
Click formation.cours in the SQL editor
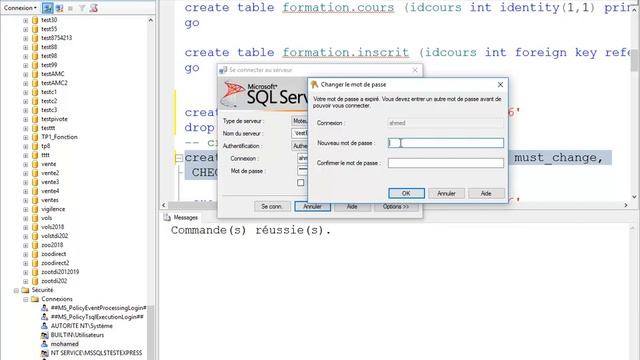(338, 8)
